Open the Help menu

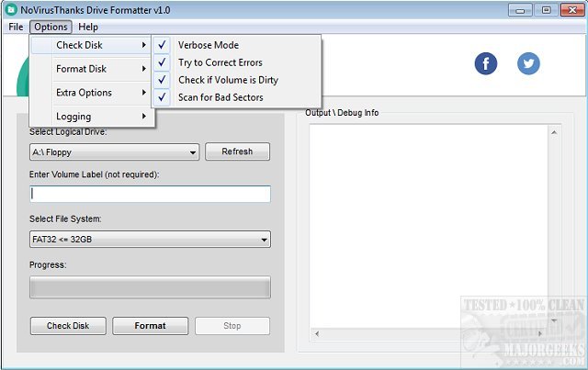coord(88,27)
